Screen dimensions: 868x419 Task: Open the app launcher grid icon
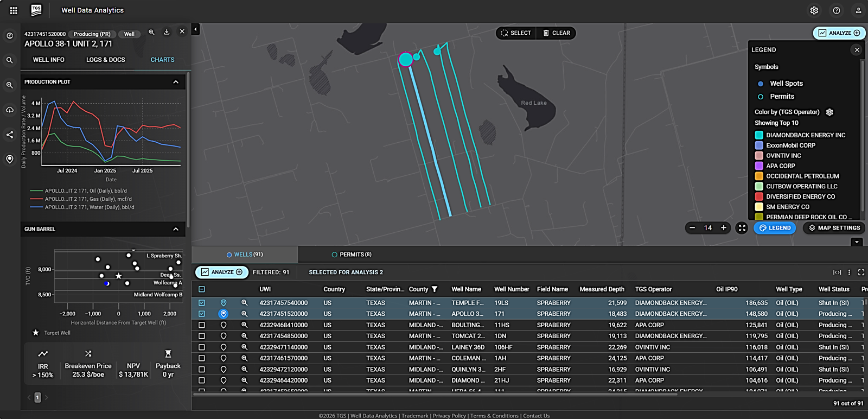14,10
